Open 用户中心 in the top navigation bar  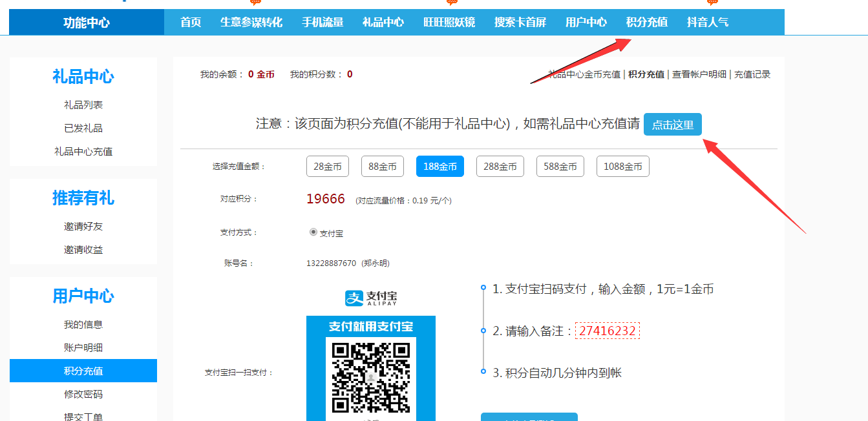[586, 22]
